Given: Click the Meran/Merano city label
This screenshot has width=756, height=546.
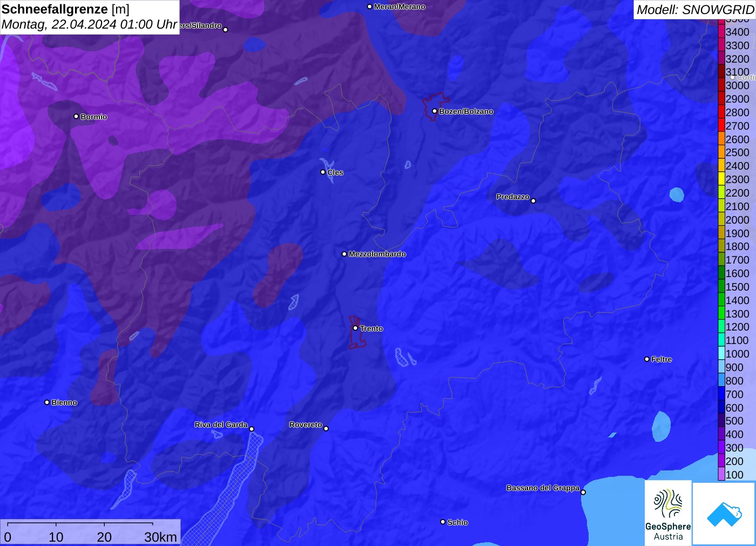Looking at the screenshot, I should click(400, 6).
